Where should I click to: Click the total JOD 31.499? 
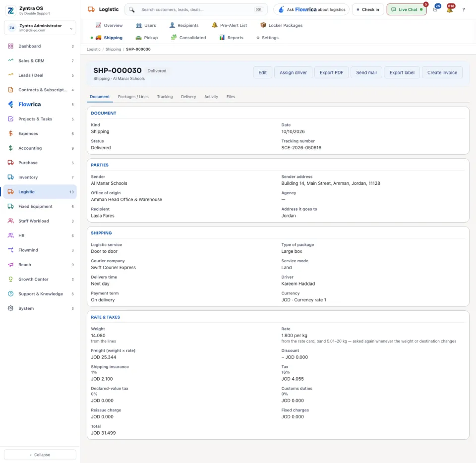pyautogui.click(x=103, y=433)
